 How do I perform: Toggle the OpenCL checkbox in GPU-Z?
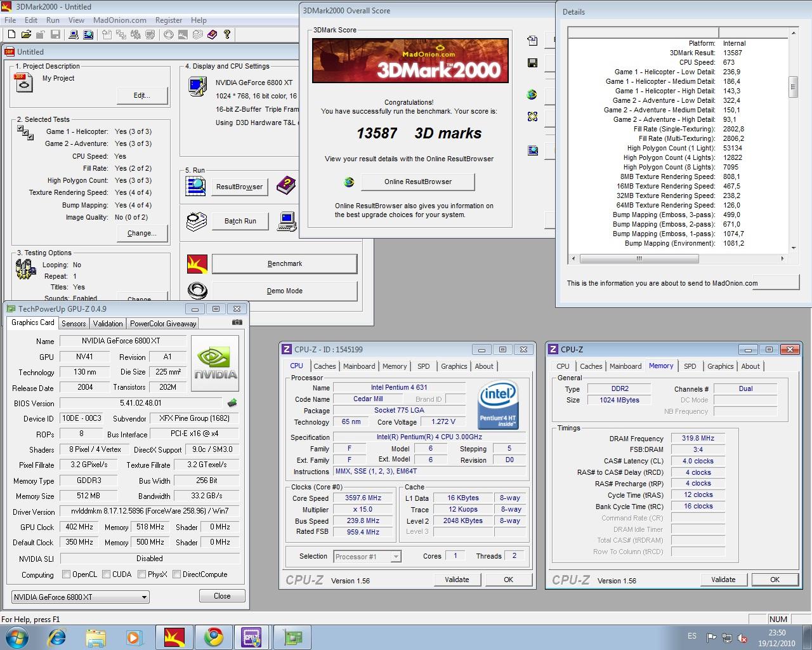[66, 574]
